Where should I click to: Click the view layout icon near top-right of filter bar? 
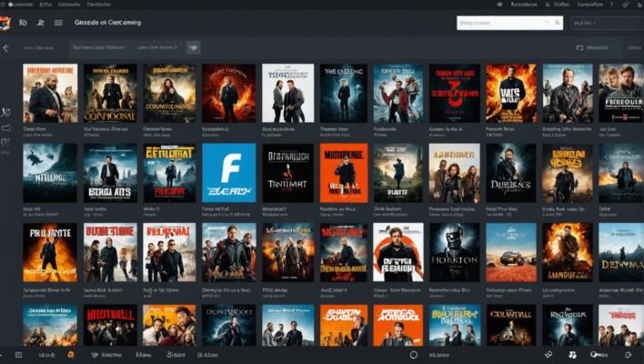tap(579, 47)
